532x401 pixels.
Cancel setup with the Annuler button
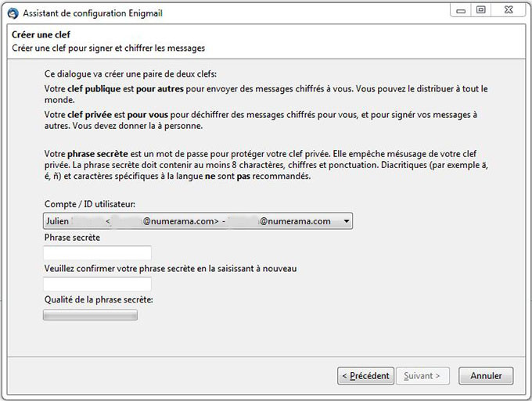[x=486, y=375]
